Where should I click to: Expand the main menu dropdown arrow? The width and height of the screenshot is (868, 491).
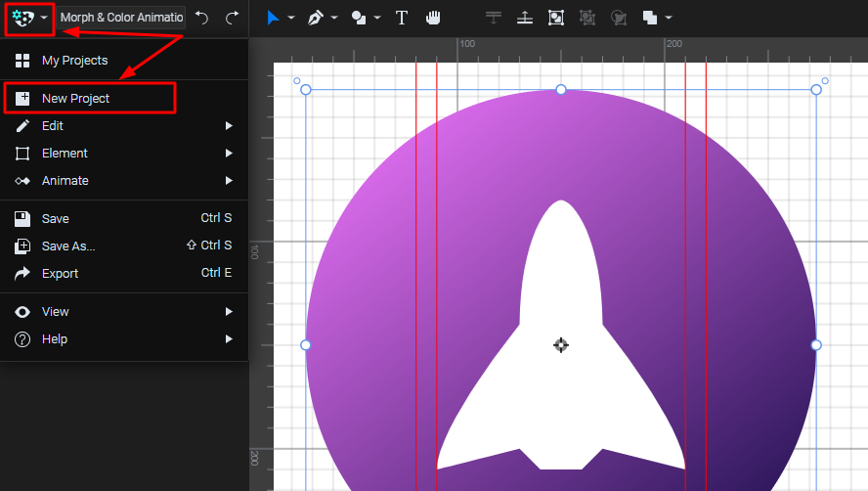(44, 18)
